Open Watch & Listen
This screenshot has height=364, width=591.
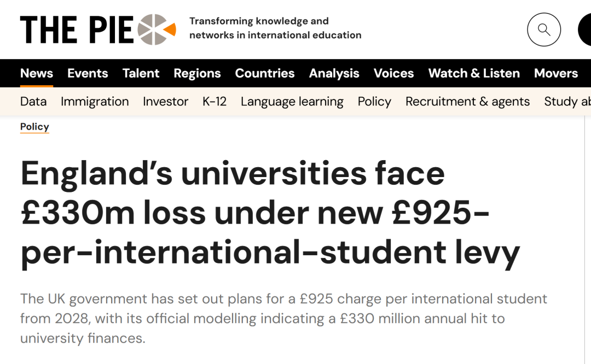pyautogui.click(x=474, y=73)
